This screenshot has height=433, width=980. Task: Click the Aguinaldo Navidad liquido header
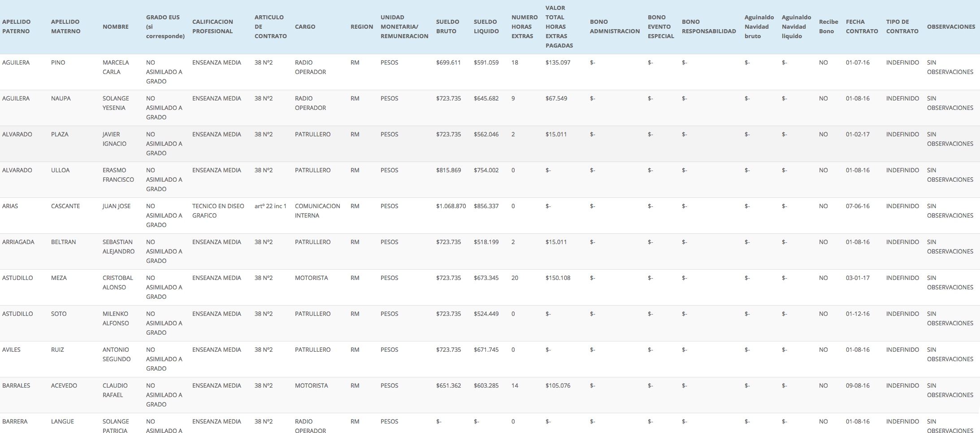point(796,26)
